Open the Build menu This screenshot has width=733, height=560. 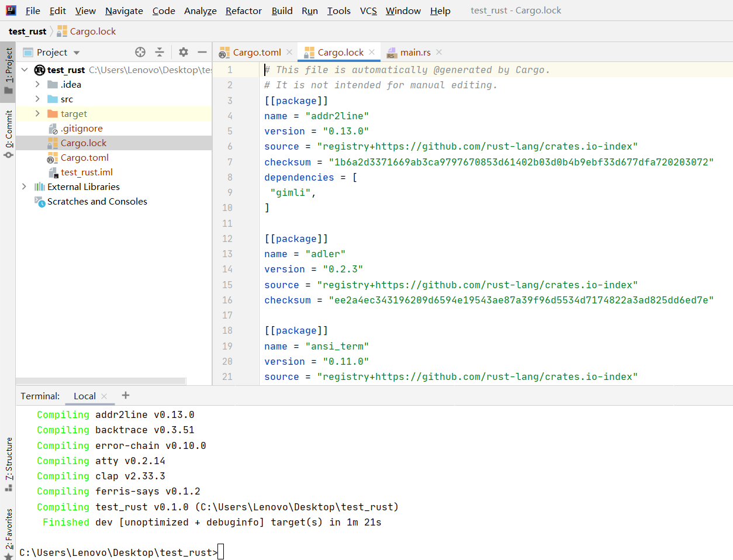tap(282, 11)
